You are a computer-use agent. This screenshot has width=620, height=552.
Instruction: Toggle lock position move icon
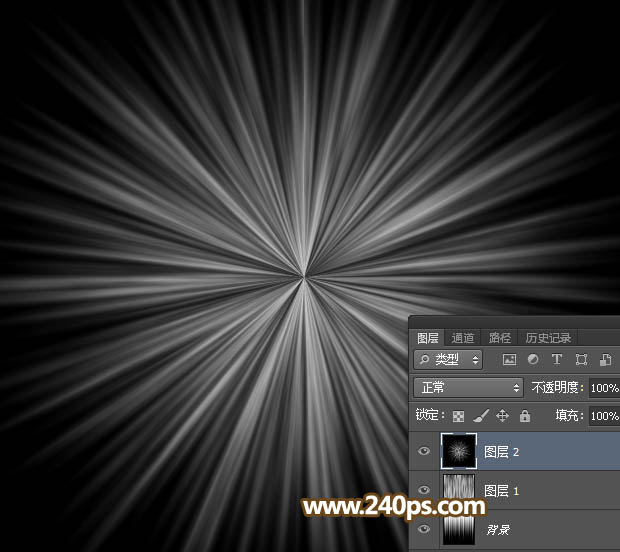coord(502,416)
